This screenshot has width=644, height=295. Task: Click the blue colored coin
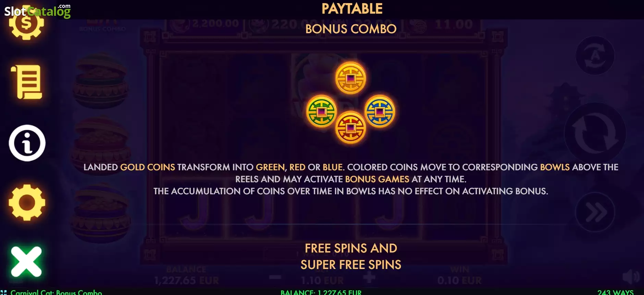380,111
